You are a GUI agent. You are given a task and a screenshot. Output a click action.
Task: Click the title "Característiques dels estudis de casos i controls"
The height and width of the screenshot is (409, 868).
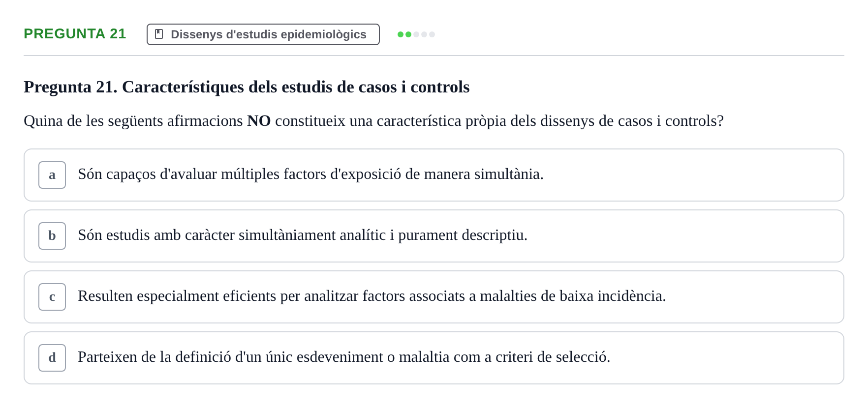296,87
